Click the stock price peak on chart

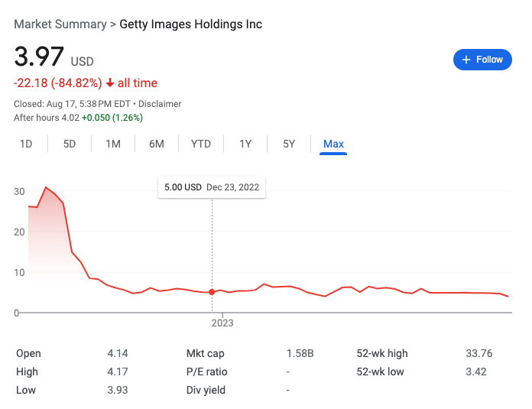(x=46, y=187)
